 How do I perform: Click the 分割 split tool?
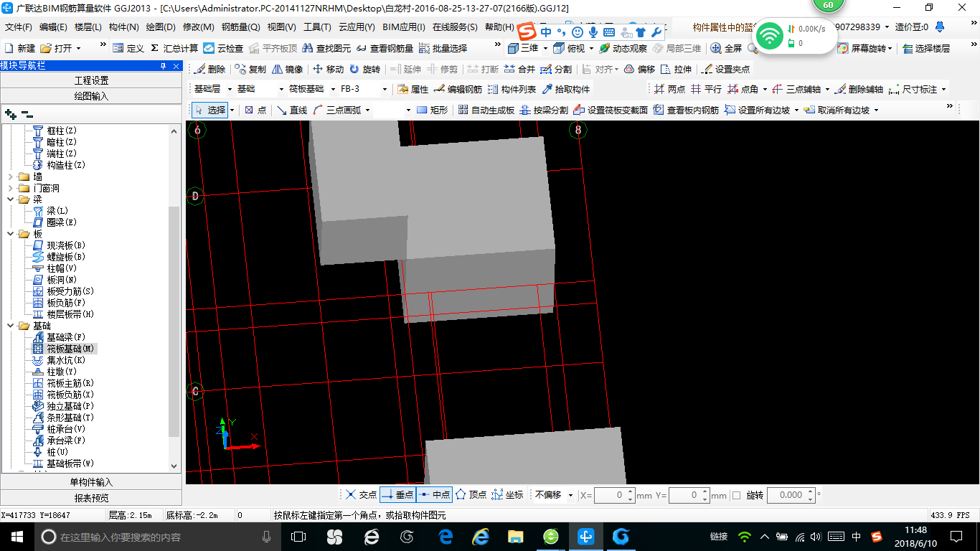pos(556,69)
